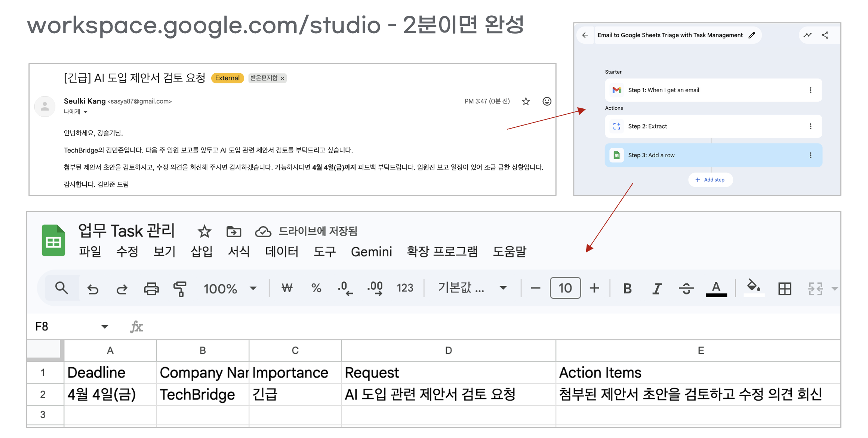This screenshot has height=438, width=868.
Task: Open the Gemini menu
Action: pyautogui.click(x=371, y=252)
